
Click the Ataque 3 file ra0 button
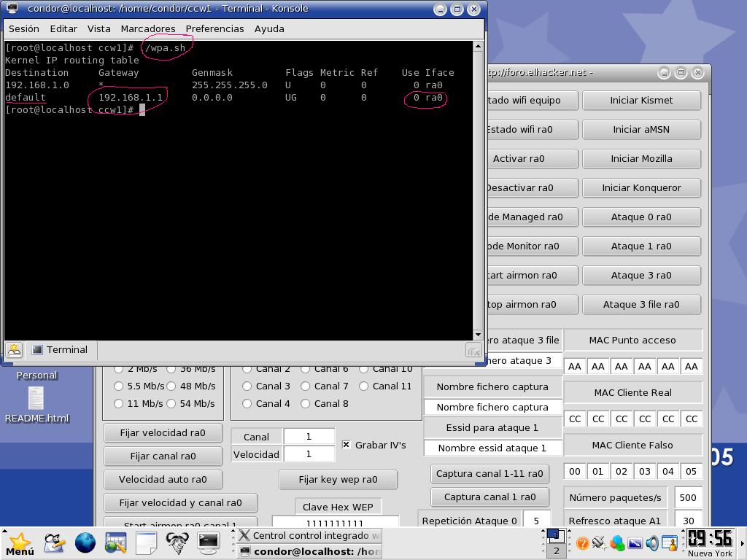point(641,305)
